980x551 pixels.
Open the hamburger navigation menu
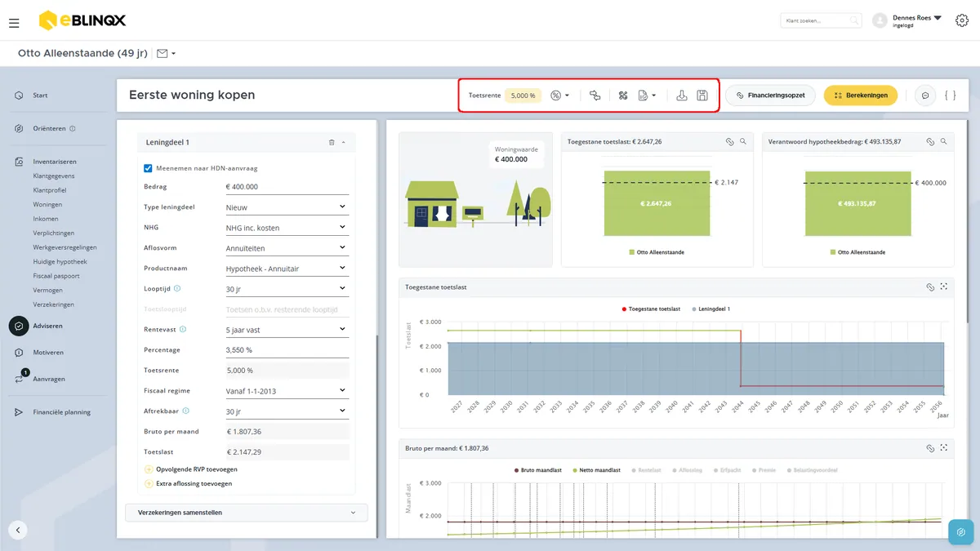14,23
